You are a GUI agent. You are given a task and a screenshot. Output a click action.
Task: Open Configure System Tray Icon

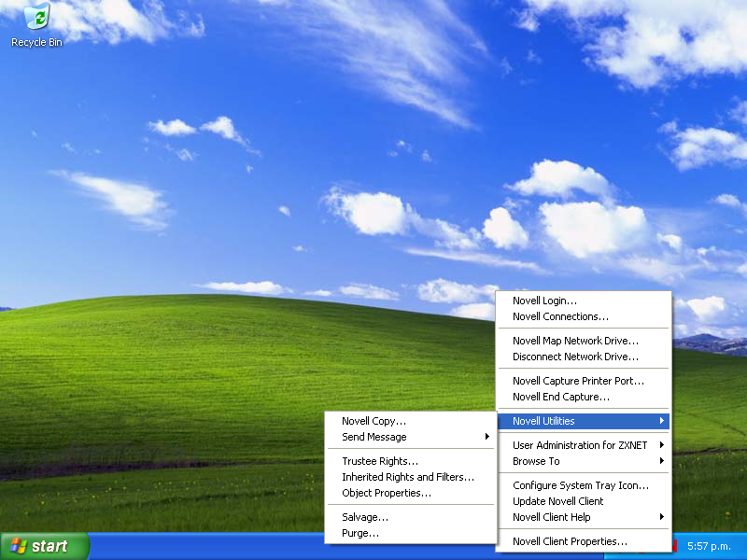[x=583, y=485]
